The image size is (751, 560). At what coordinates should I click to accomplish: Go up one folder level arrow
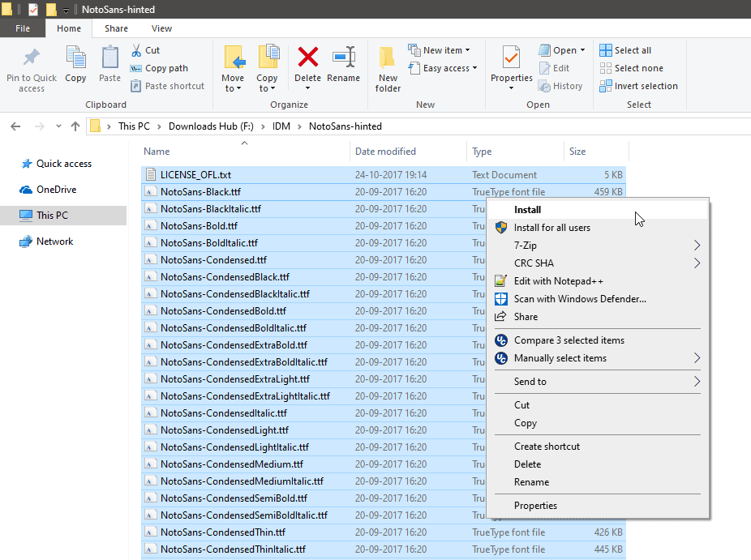click(75, 126)
